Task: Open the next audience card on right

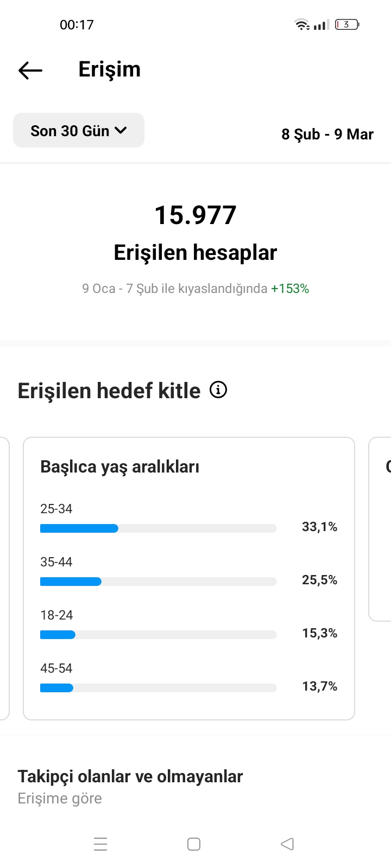Action: (380, 529)
